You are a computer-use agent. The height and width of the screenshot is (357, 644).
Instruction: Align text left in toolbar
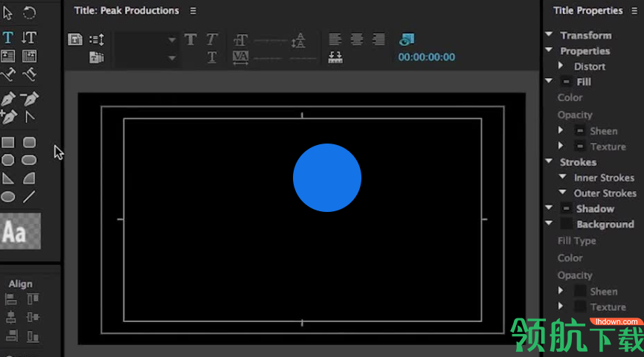point(335,39)
